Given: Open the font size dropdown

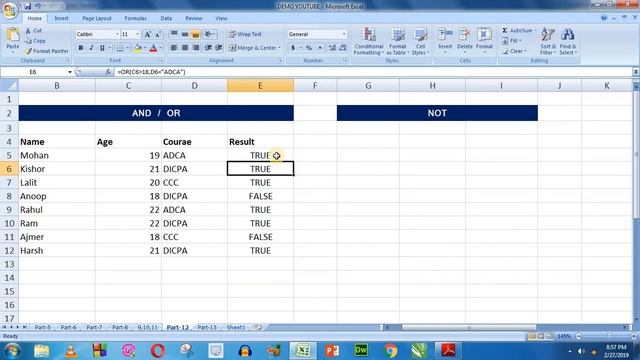Looking at the screenshot, I should click(x=138, y=34).
